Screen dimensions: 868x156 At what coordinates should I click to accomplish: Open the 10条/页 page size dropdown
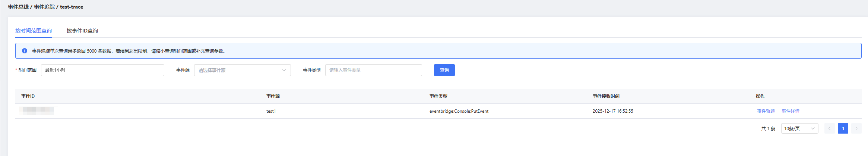799,128
